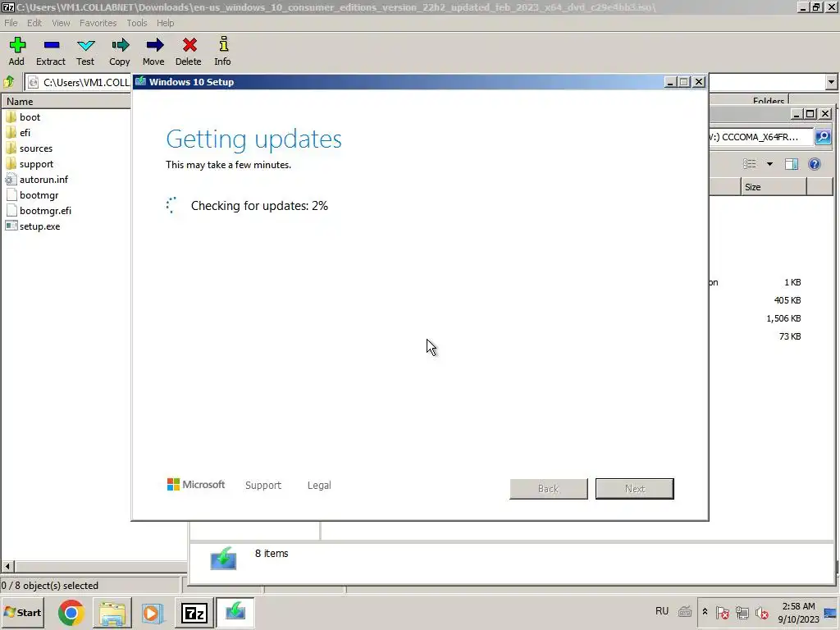Open the Help menu in 7-Zip
Screen dimensions: 840x630
[x=165, y=23]
